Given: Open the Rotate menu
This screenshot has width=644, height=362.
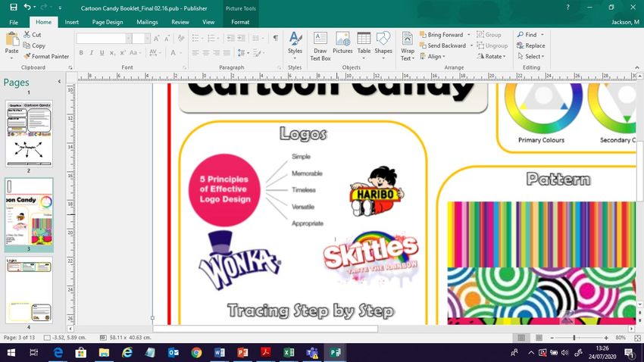Looking at the screenshot, I should pyautogui.click(x=491, y=56).
